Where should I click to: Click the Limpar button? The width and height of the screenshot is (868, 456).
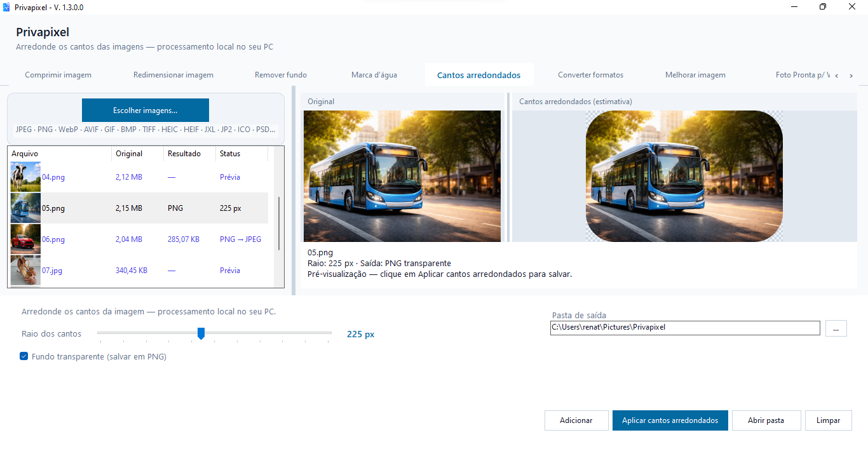tap(828, 420)
